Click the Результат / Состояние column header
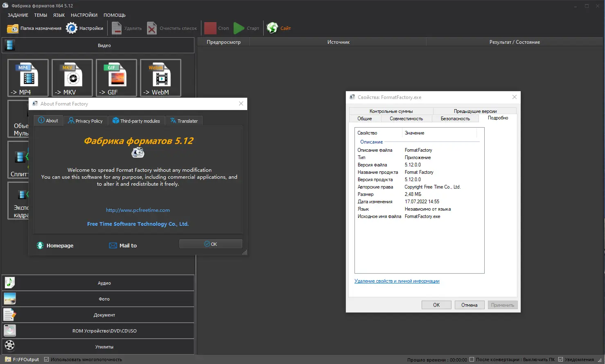Viewport: 605px width, 364px height. click(x=515, y=42)
